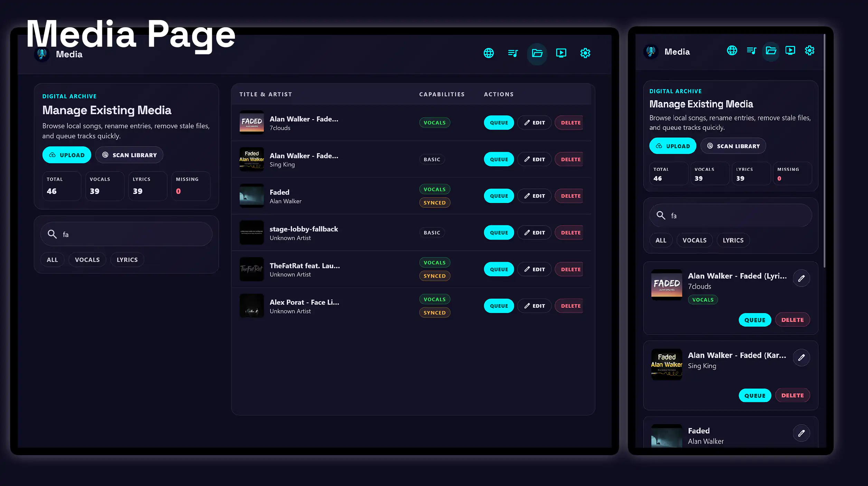The width and height of the screenshot is (868, 486).
Task: Click UPLOAD in the right mobile window
Action: [673, 146]
